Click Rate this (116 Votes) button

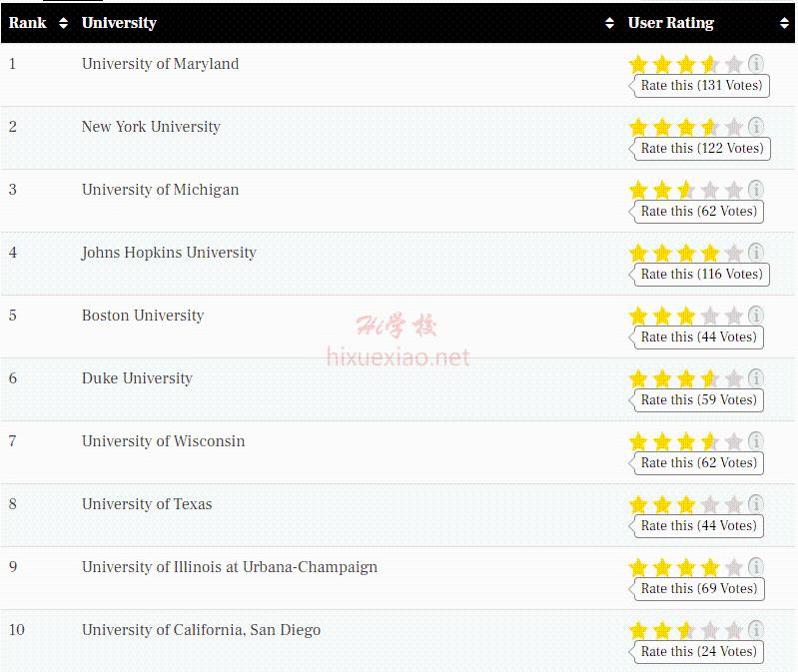(x=699, y=275)
